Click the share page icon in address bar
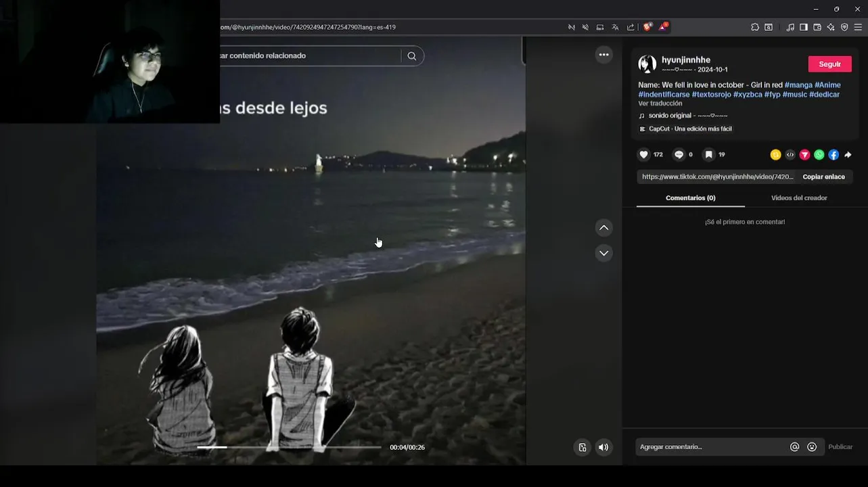Screen dimensions: 868x487 pyautogui.click(x=631, y=27)
